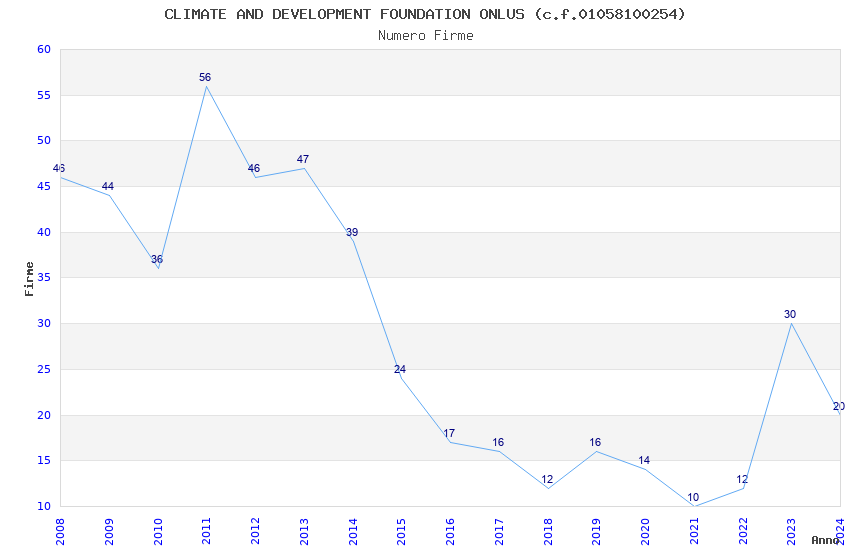The image size is (850, 550).
Task: Select the data label 14 at 2020
Action: coord(644,461)
